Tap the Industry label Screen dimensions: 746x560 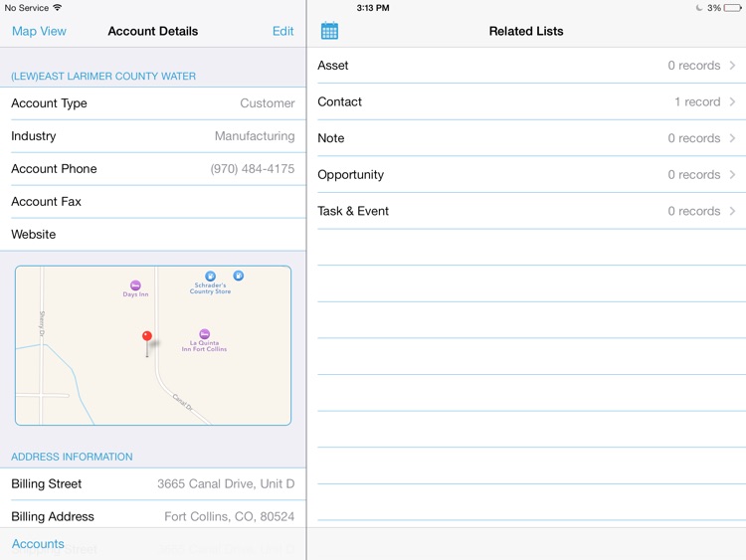click(33, 136)
